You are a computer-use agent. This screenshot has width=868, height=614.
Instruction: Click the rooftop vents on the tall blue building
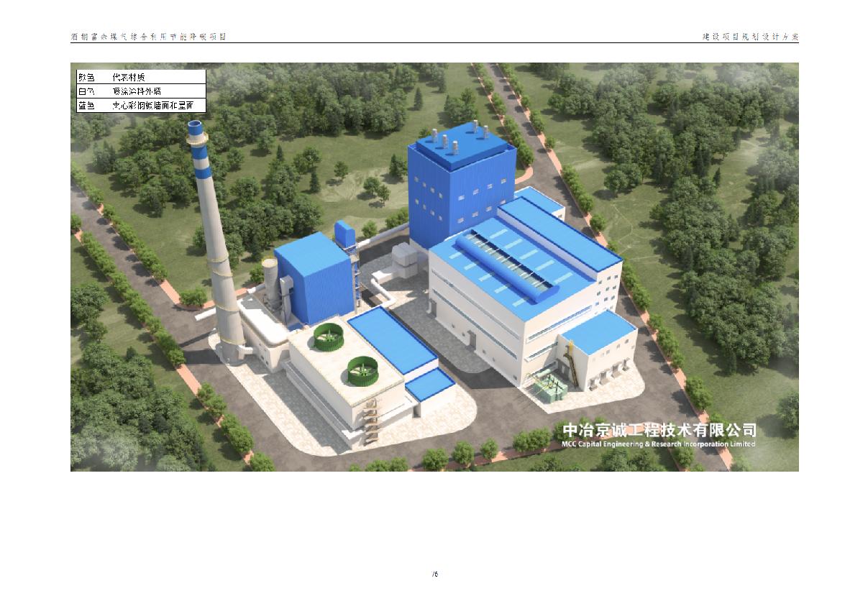(460, 139)
